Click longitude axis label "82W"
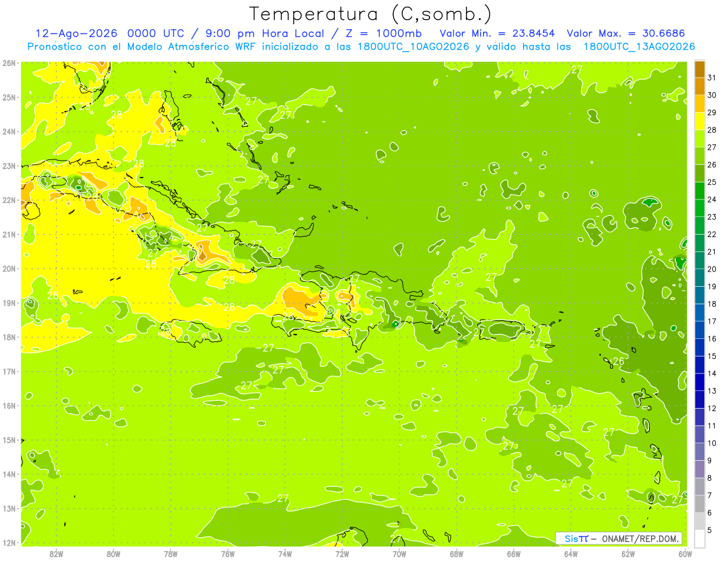728x562 pixels. coord(56,554)
